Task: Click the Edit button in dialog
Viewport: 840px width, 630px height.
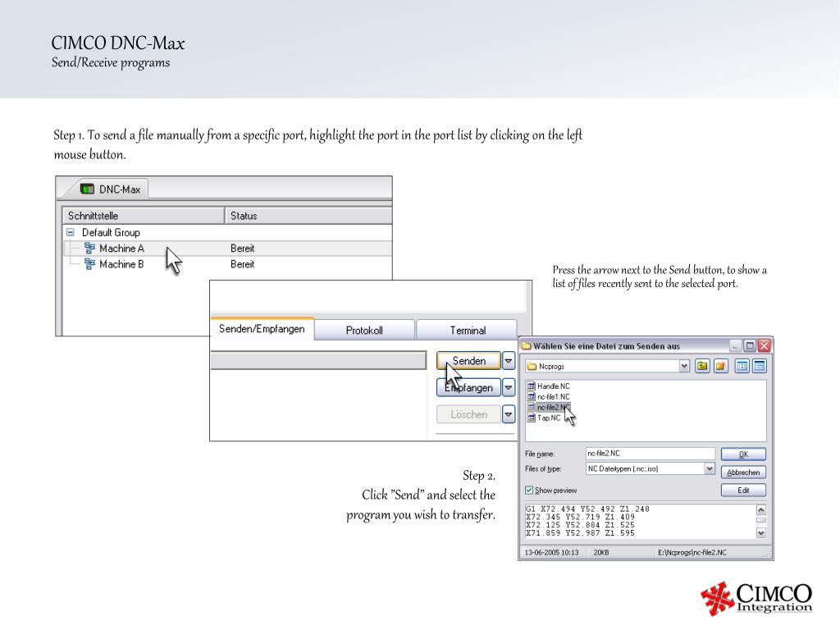Action: (x=743, y=491)
